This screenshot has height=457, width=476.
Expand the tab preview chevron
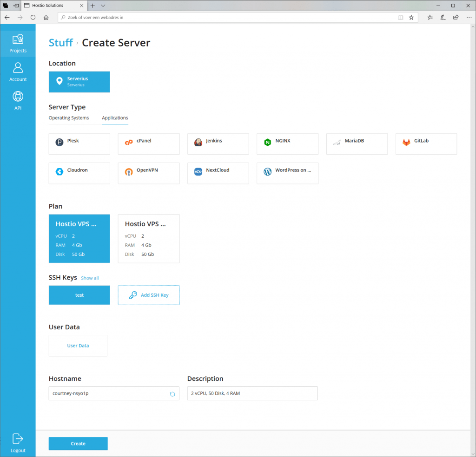coord(103,6)
